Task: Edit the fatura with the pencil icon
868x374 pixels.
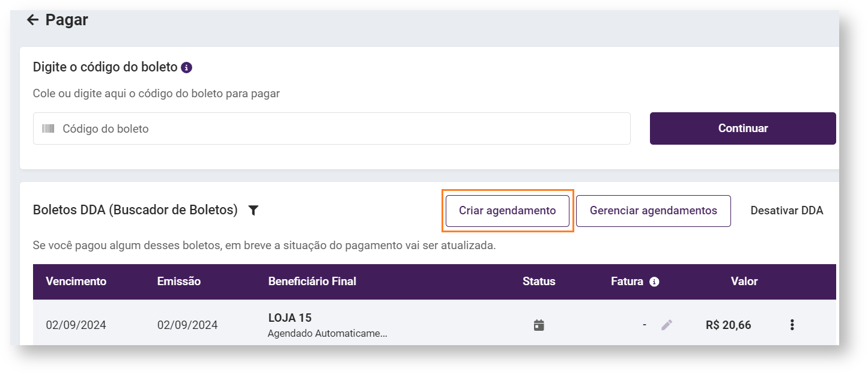Action: (667, 325)
